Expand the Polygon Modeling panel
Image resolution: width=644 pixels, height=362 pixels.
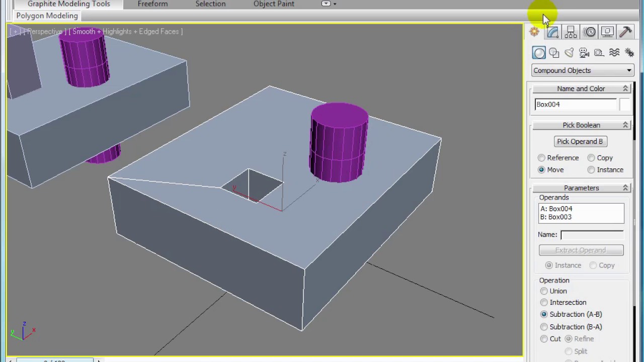[47, 16]
